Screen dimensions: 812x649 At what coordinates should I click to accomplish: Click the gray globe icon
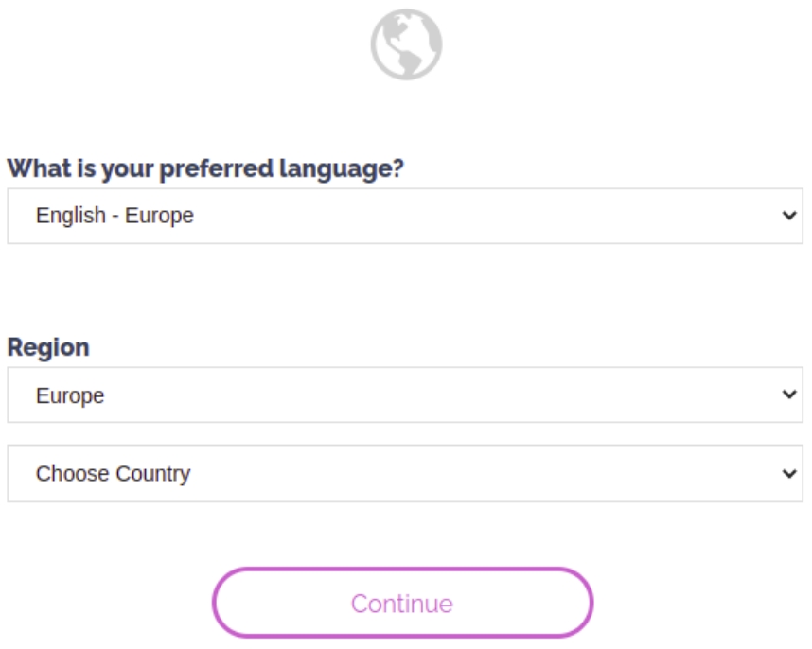pyautogui.click(x=406, y=44)
